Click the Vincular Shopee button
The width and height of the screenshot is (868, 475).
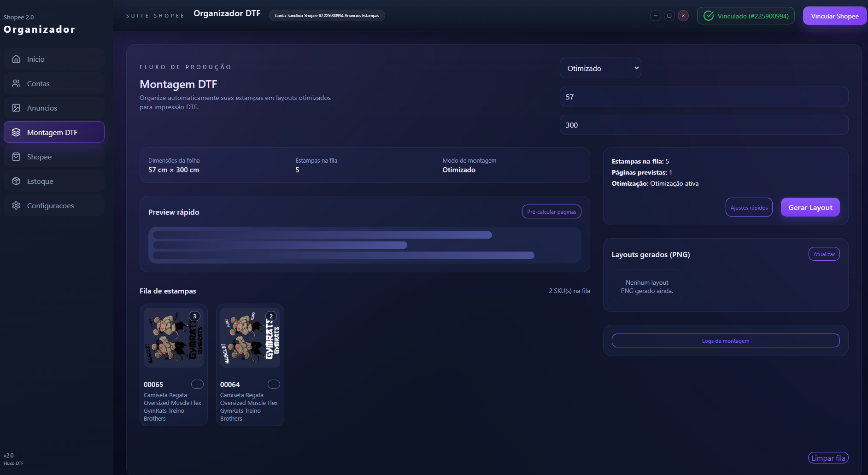[x=834, y=16]
